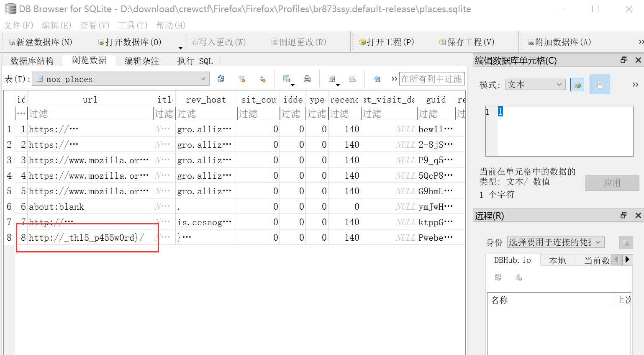This screenshot has width=644, height=355.
Task: Float the 编辑数据库单元格 panel
Action: 623,60
